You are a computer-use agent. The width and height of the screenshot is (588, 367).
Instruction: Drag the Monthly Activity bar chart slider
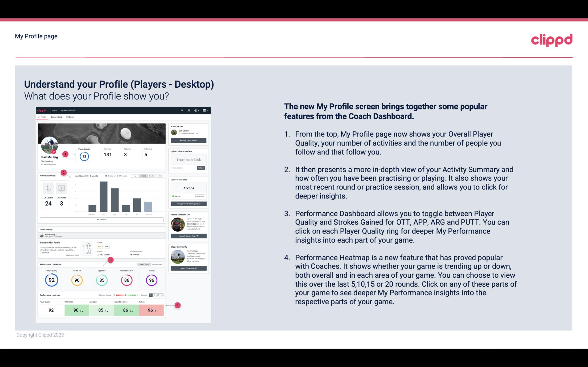(147, 176)
